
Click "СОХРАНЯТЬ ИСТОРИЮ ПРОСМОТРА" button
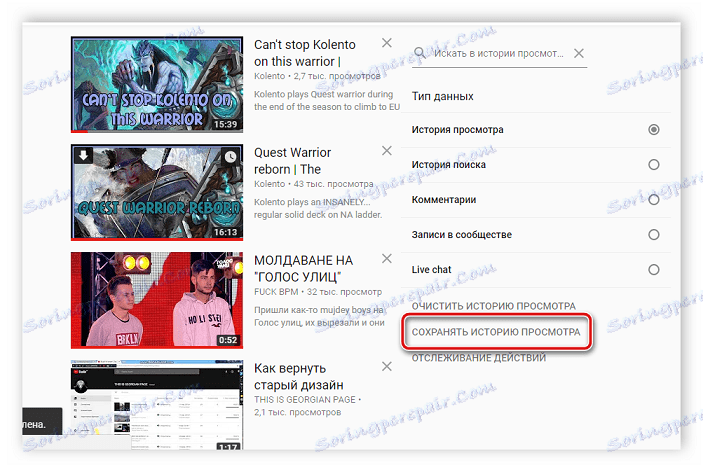click(496, 332)
